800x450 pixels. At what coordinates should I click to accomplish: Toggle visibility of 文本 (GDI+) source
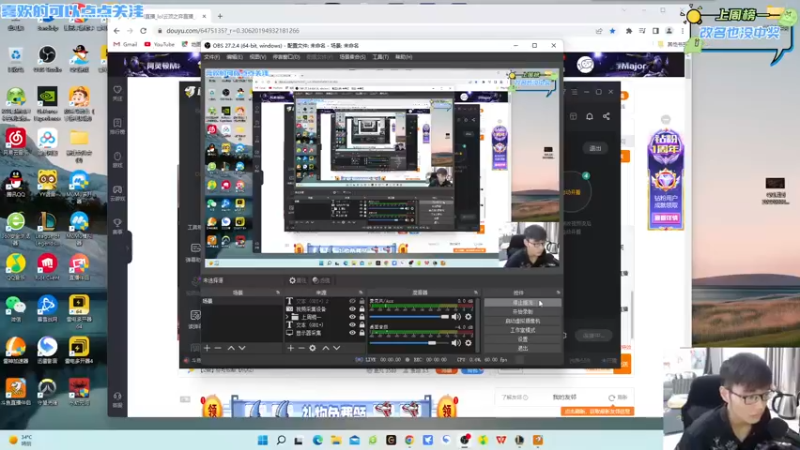pos(352,324)
